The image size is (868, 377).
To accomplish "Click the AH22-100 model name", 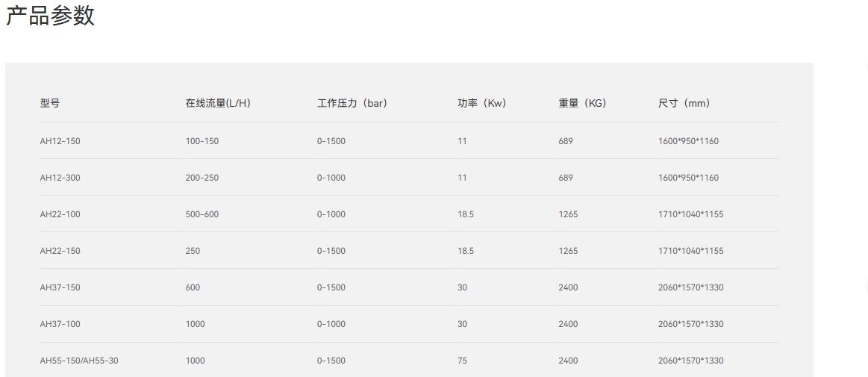I will coord(60,214).
